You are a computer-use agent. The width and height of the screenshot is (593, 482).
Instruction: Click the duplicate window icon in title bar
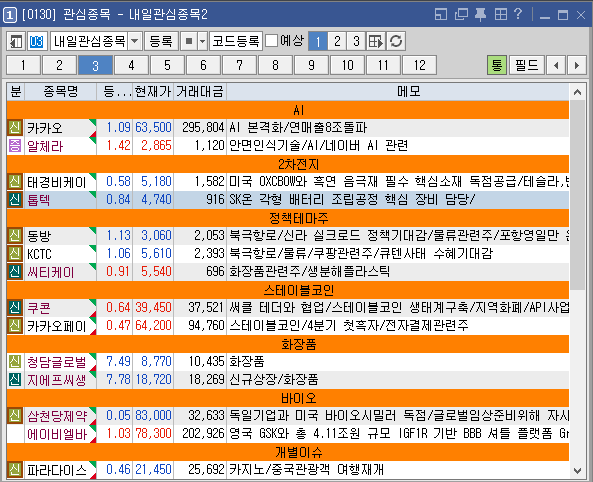(461, 14)
